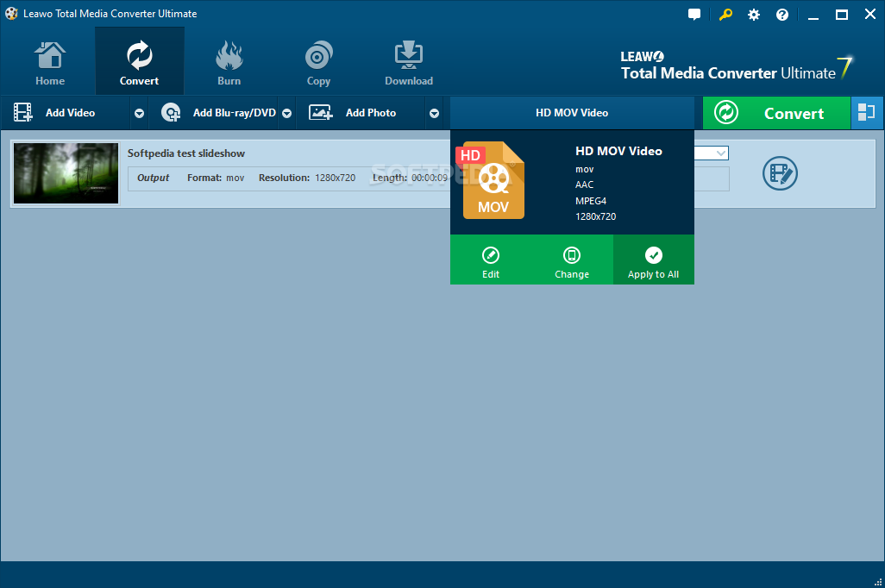This screenshot has height=588, width=885.
Task: Toggle the merge files layout icon
Action: pos(866,112)
